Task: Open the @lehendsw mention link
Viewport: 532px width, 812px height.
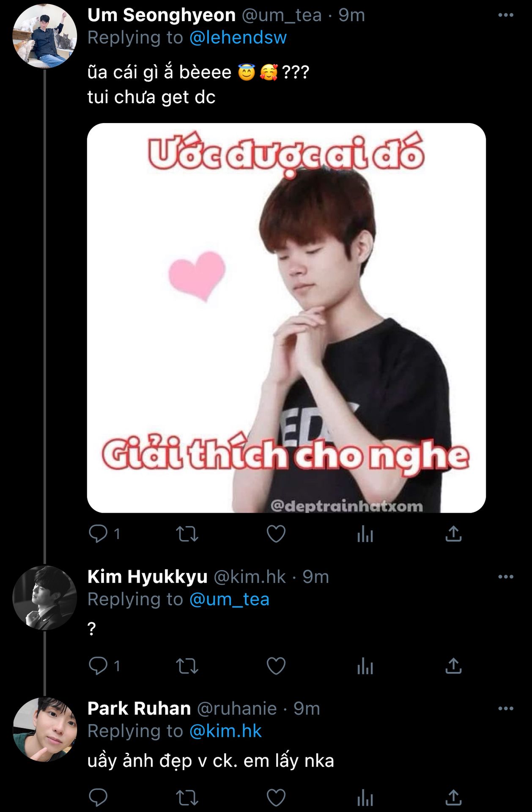Action: tap(238, 38)
